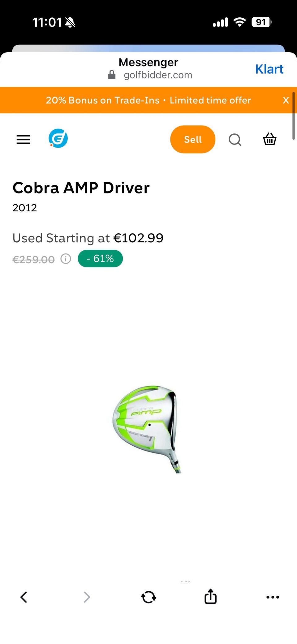Tap the orange Sell button

193,139
